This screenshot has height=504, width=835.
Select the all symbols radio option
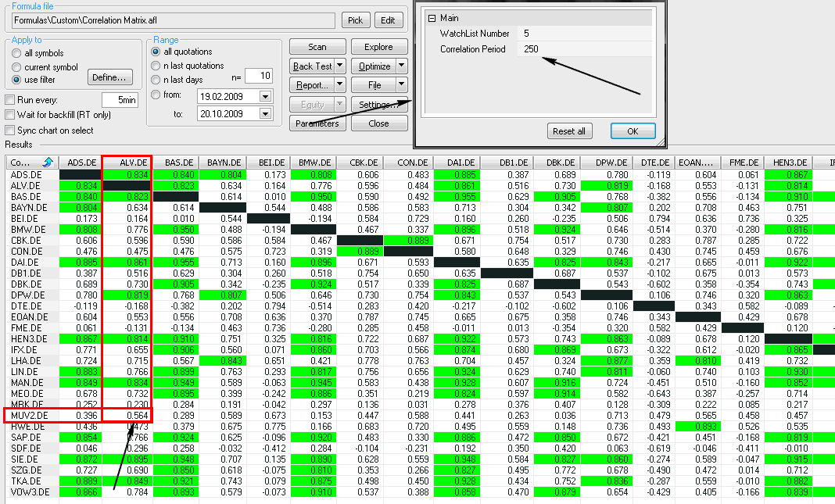(x=16, y=52)
